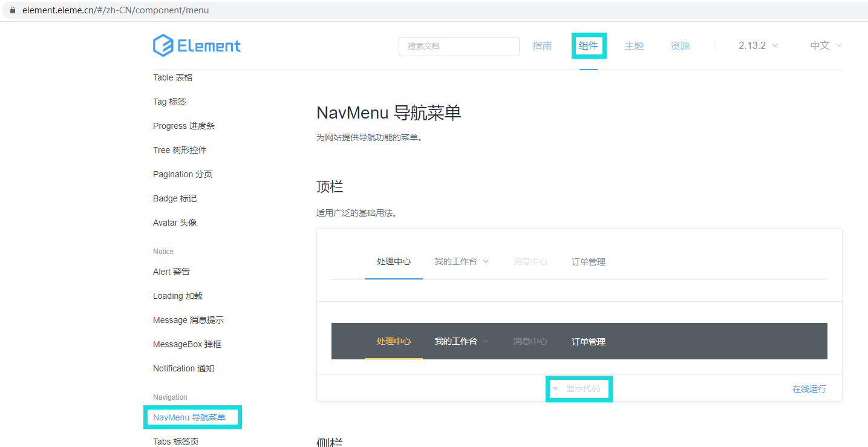Open the 组件 nav tab
The image size is (868, 447).
(x=588, y=45)
